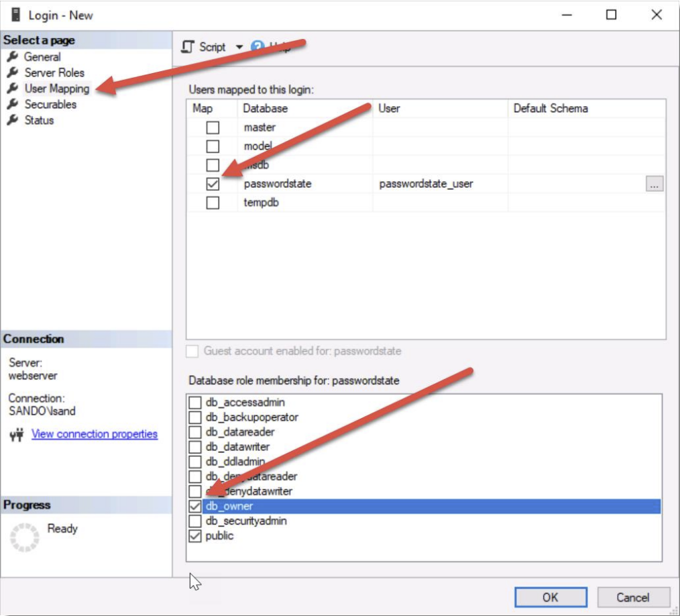Screen dimensions: 680x616
Task: Click the progress spinner indicator
Action: point(24,537)
